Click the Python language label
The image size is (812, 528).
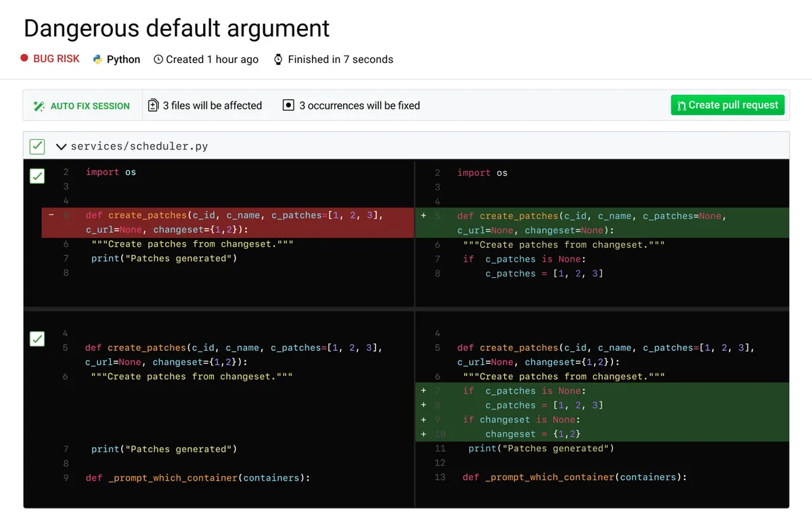click(x=124, y=59)
